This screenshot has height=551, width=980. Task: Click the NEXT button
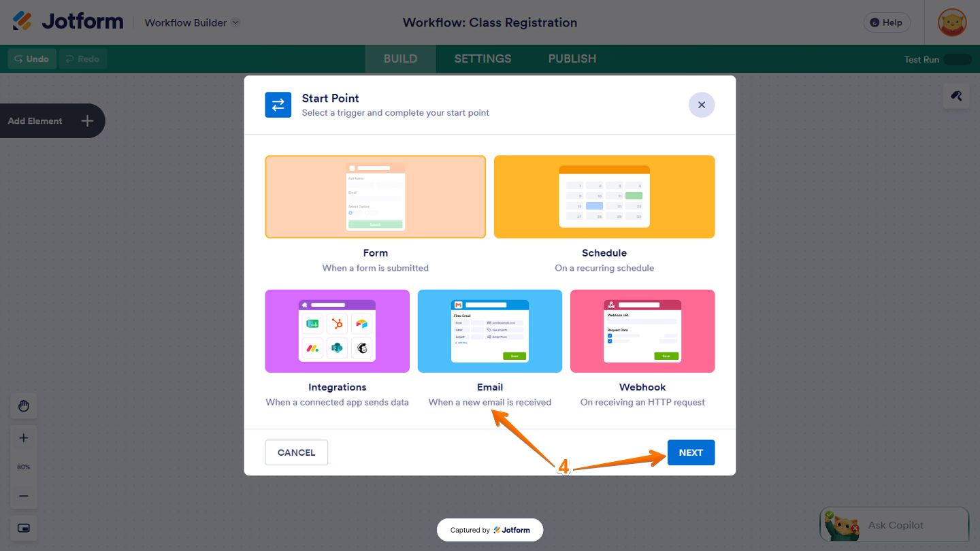[x=691, y=452]
